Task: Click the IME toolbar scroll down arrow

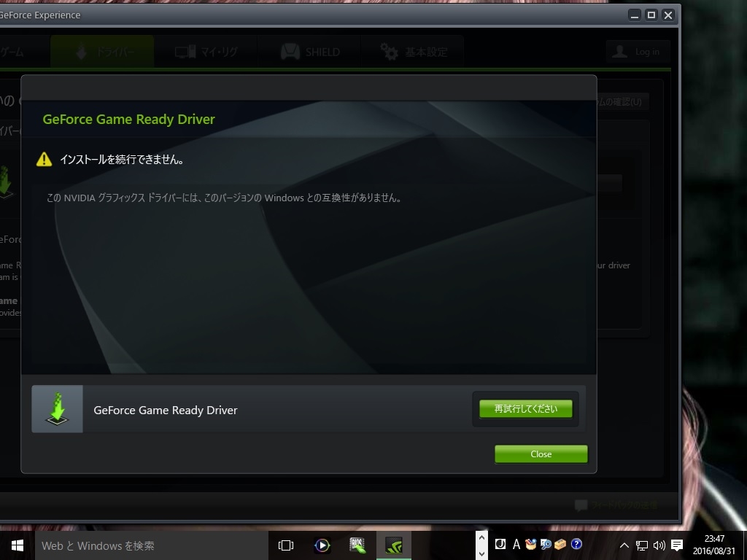Action: (481, 553)
